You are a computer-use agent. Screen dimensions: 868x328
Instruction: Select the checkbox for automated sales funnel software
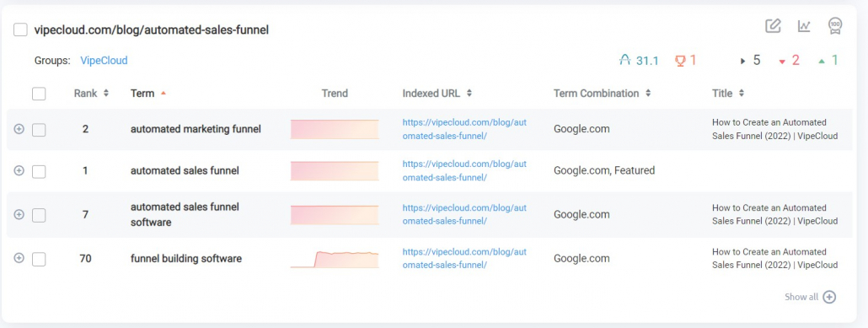pos(39,215)
